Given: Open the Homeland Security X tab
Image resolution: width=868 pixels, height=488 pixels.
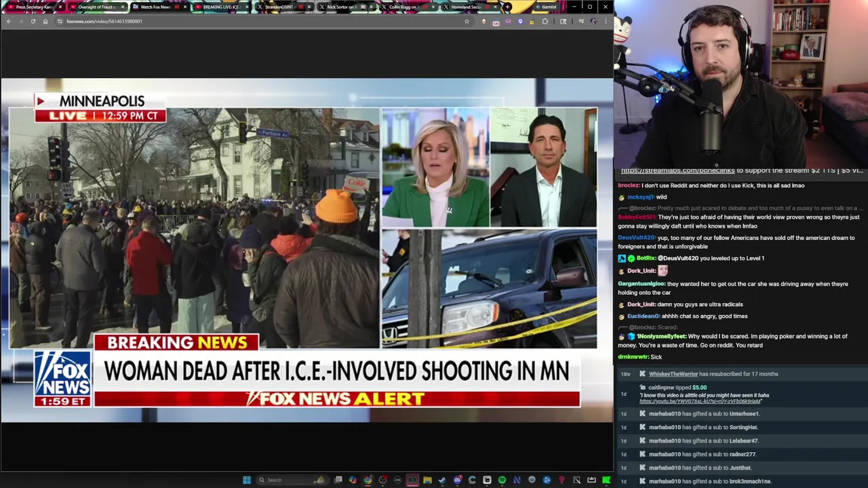Looking at the screenshot, I should [x=469, y=7].
